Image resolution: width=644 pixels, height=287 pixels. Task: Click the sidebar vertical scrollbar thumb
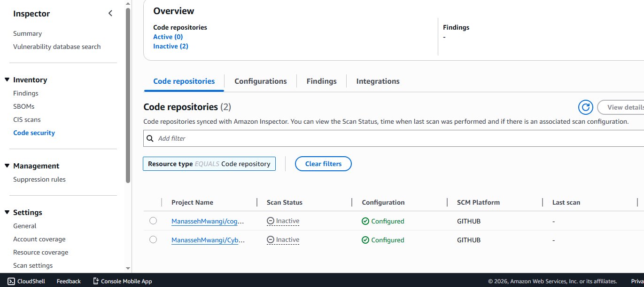128,95
